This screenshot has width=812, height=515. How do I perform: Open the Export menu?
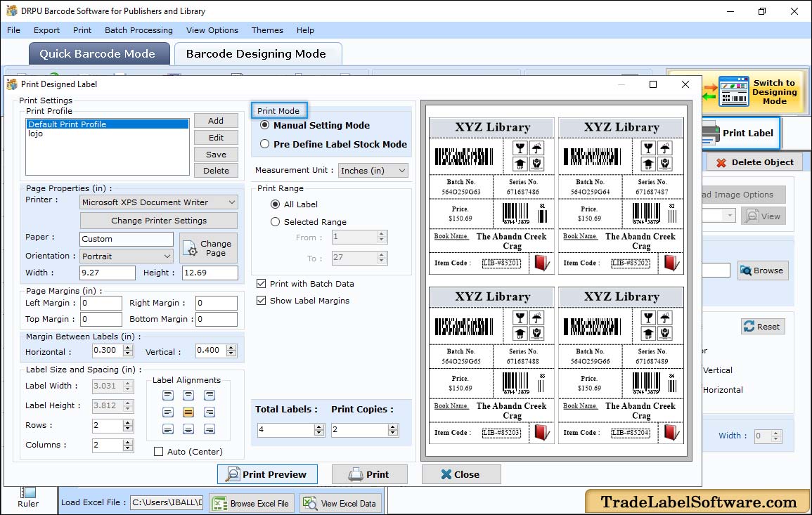pos(46,30)
